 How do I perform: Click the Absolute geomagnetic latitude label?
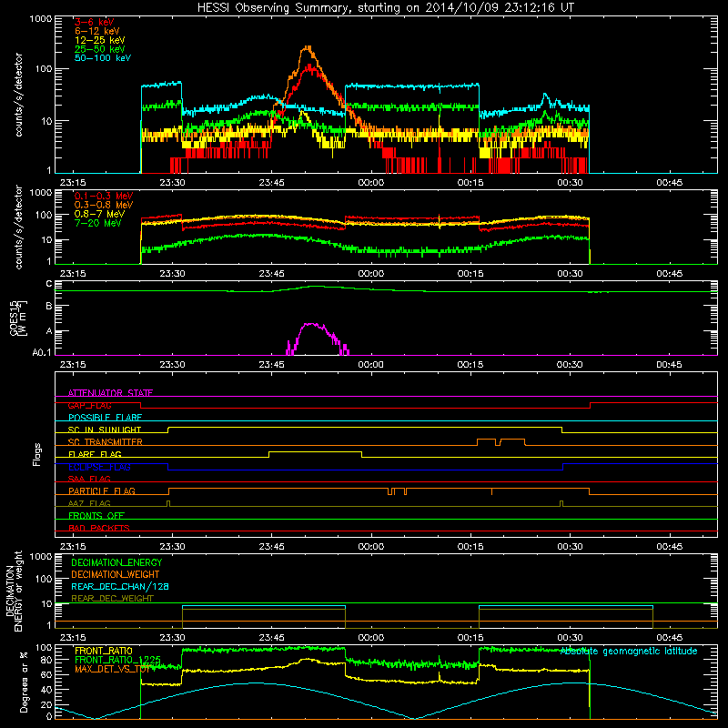click(629, 652)
